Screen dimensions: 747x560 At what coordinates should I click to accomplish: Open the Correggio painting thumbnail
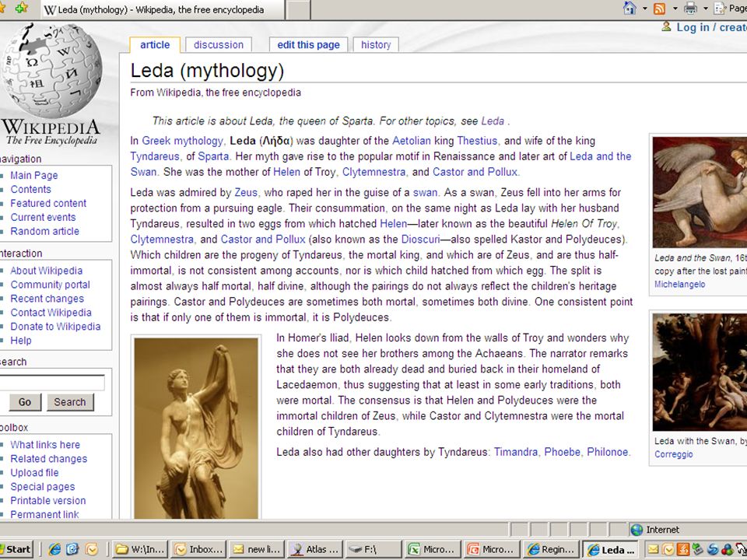coord(700,372)
